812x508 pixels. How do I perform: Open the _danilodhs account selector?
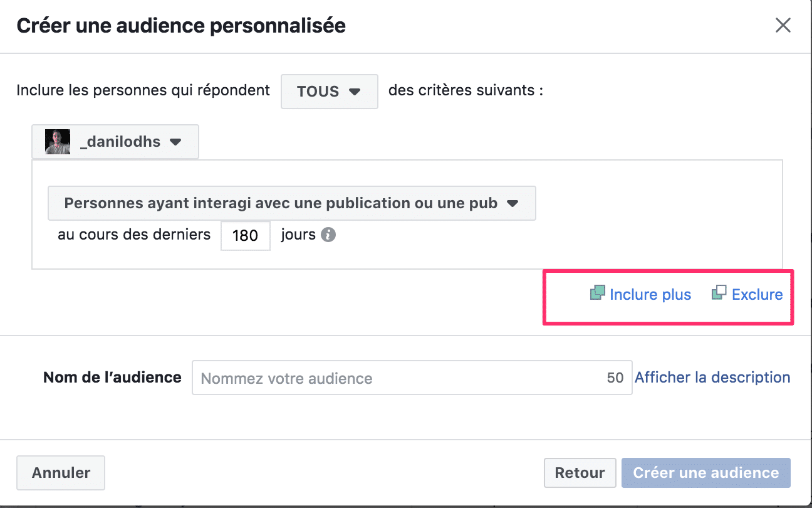tap(115, 142)
